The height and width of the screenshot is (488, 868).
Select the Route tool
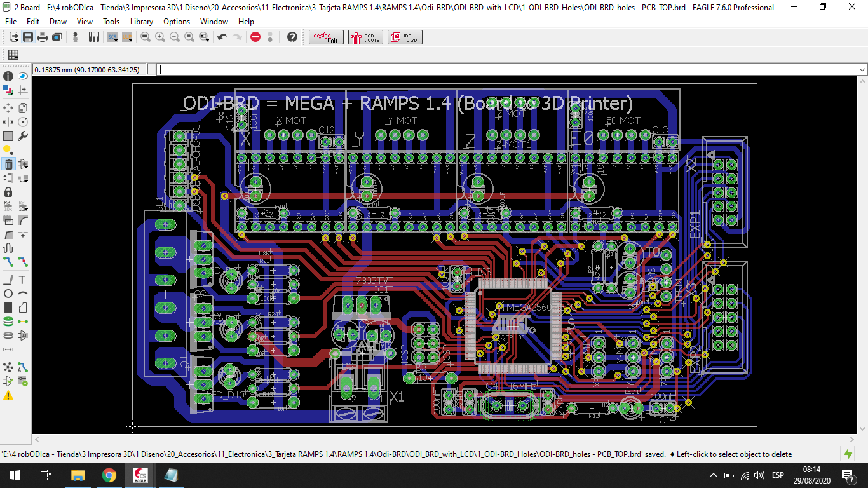tap(8, 262)
